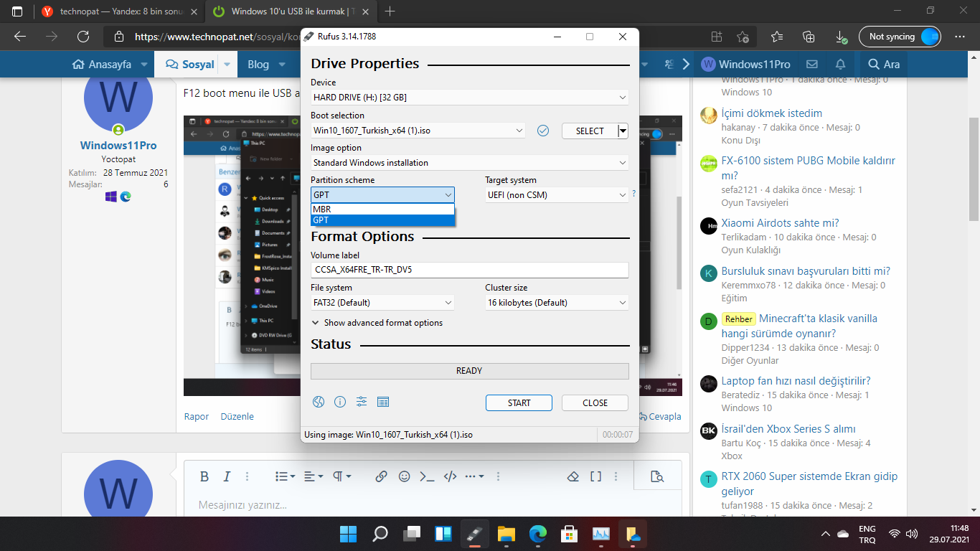Refresh the page in Edge
The height and width of the screenshot is (551, 980).
pos(83,37)
